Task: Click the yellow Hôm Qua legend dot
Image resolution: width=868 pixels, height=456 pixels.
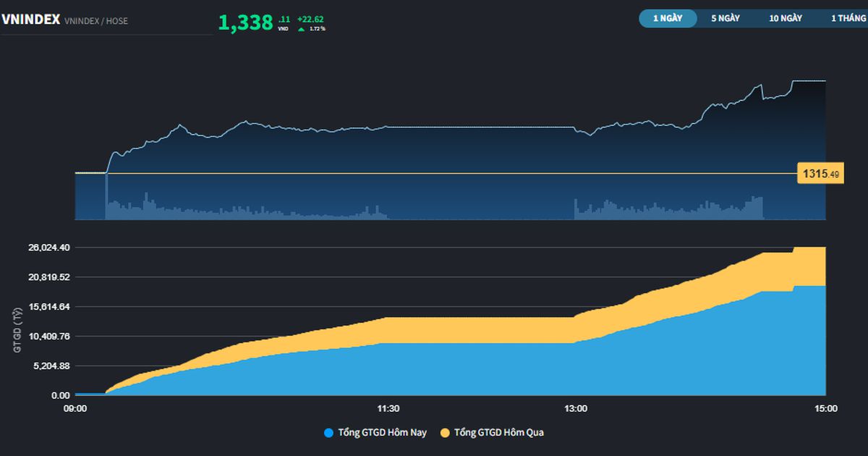Action: point(446,433)
